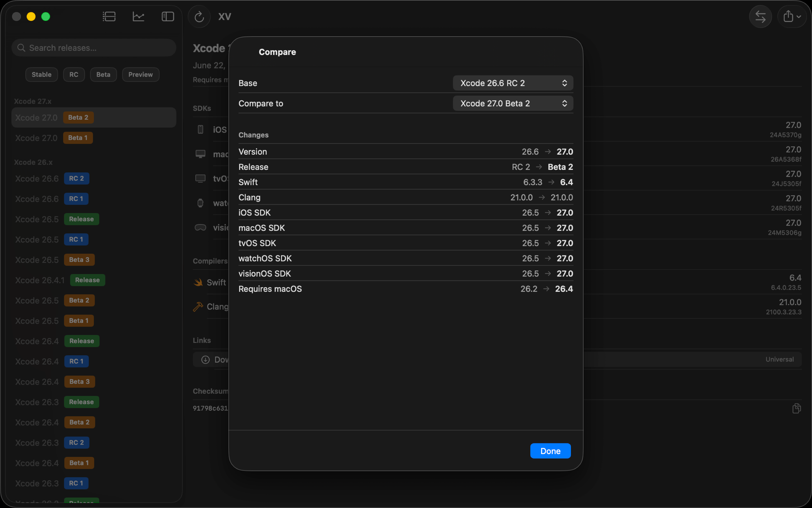
Task: Click the visionOS SDK change row
Action: (406, 273)
